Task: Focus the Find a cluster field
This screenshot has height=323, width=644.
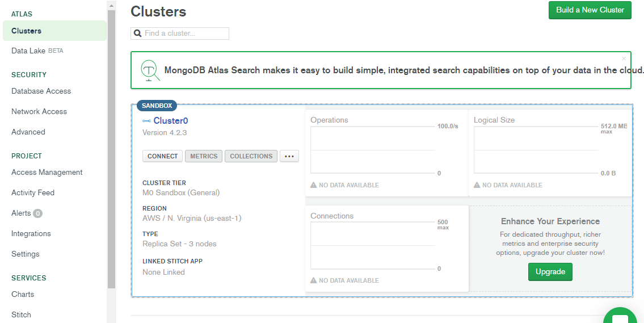Action: [180, 33]
